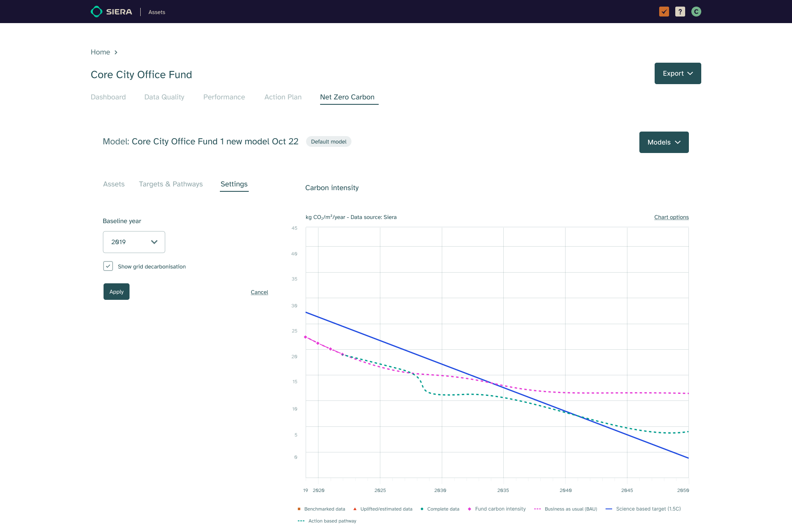Open the help question mark icon
This screenshot has width=792, height=532.
pos(680,12)
